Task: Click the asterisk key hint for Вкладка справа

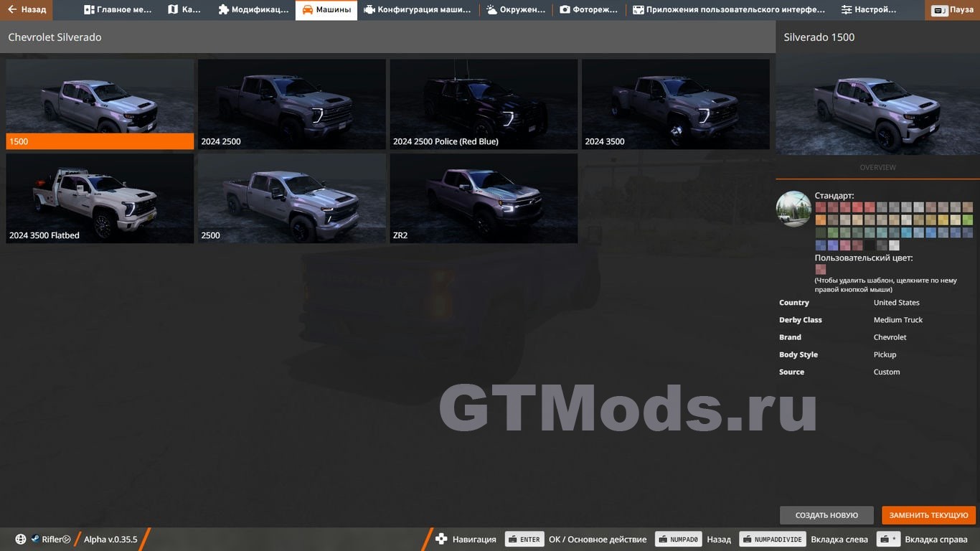Action: coord(888,540)
